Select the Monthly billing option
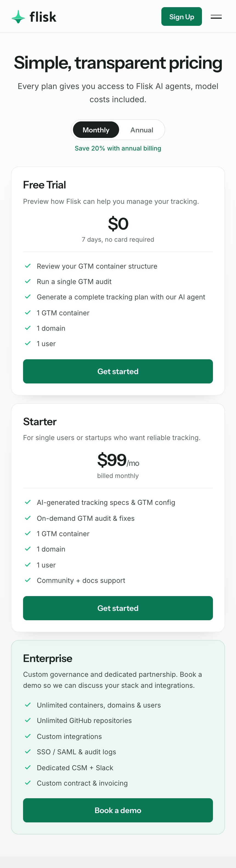 click(96, 130)
